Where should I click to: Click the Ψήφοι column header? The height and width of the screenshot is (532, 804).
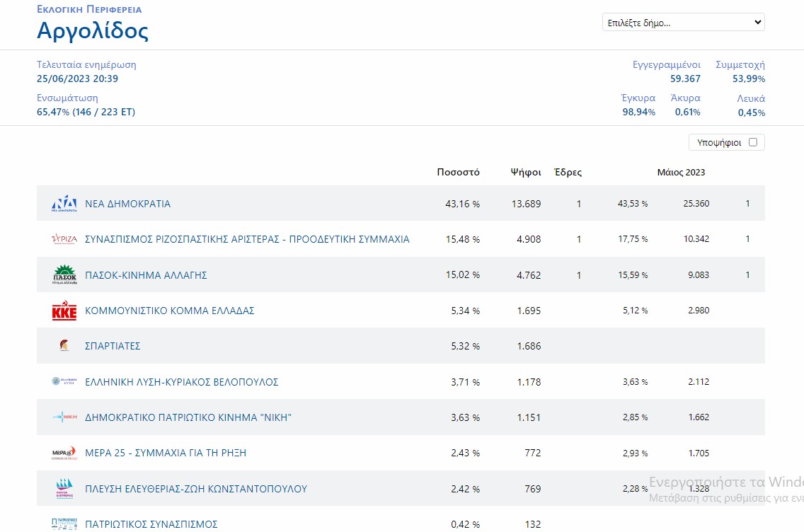(x=526, y=173)
